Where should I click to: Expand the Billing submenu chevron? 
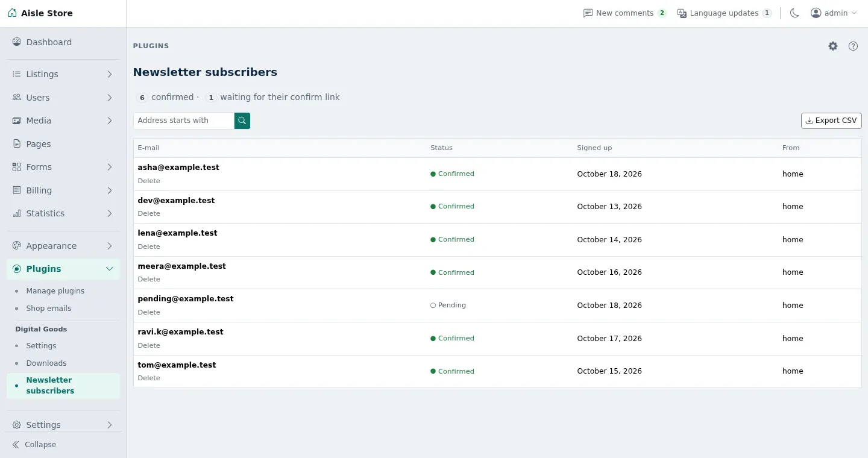[110, 190]
